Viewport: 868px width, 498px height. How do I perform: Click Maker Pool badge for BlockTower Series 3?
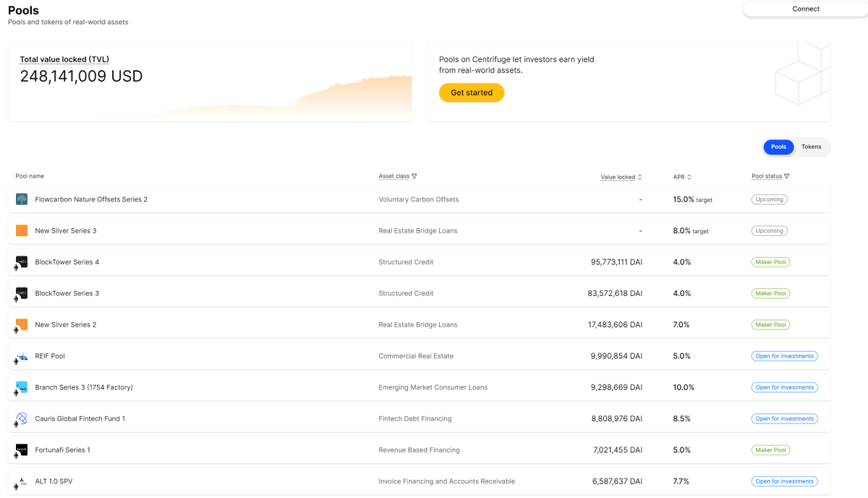770,293
